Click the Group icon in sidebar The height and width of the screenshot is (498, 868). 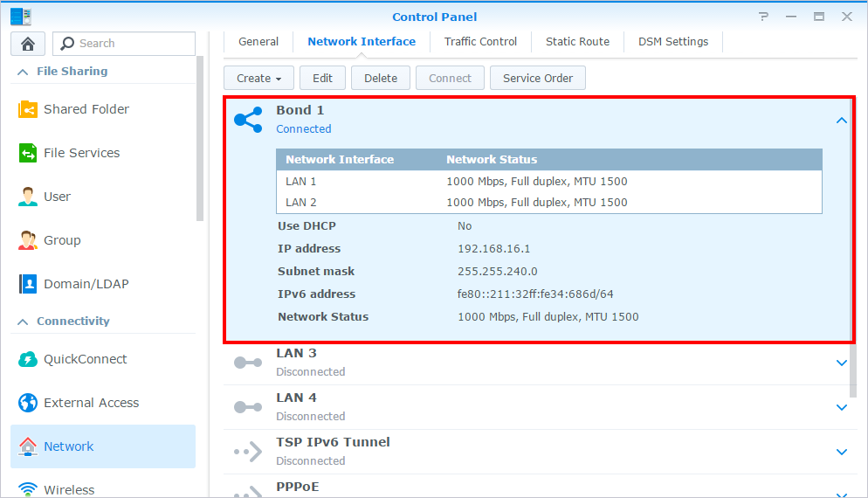[28, 240]
